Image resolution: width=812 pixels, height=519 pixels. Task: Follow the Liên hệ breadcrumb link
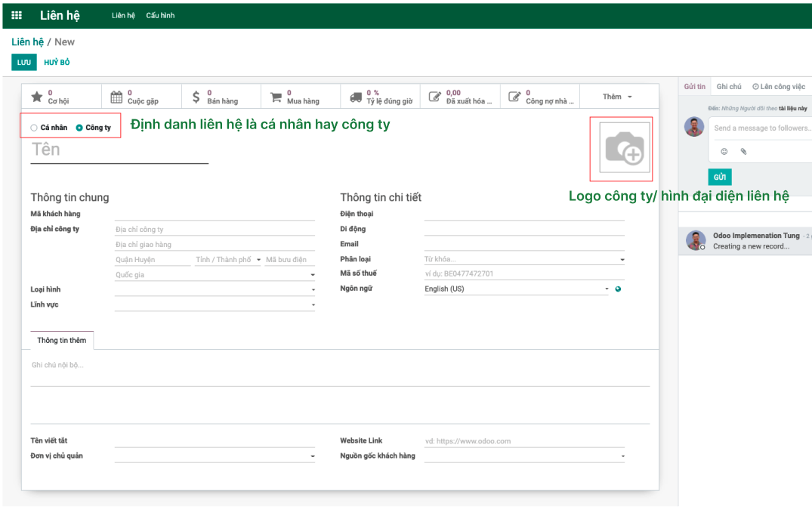coord(23,42)
